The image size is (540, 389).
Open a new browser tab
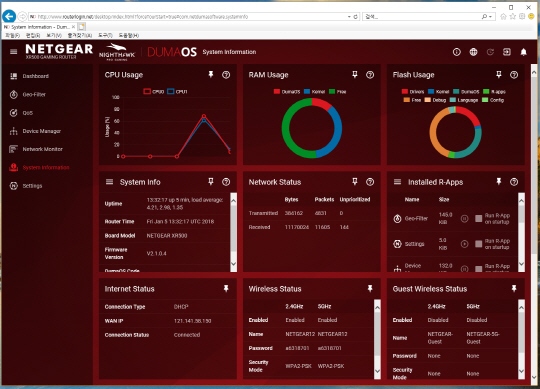(x=82, y=27)
